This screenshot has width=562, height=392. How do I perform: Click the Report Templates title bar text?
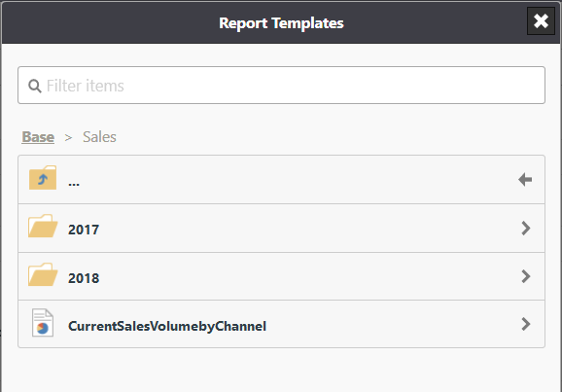click(x=281, y=23)
